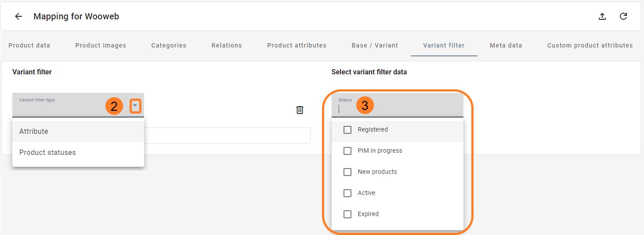Tick the PIM in progress checkbox
Image resolution: width=644 pixels, height=235 pixels.
[347, 151]
